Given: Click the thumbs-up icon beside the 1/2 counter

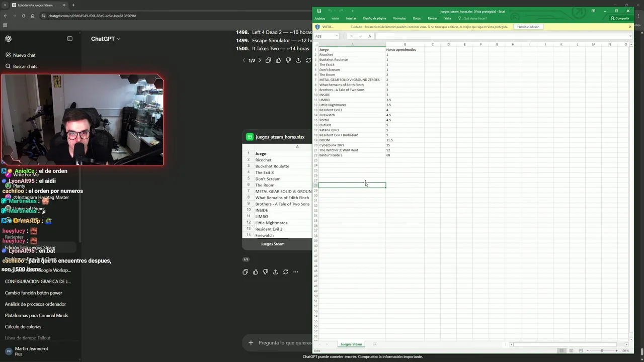Looking at the screenshot, I should [x=278, y=60].
